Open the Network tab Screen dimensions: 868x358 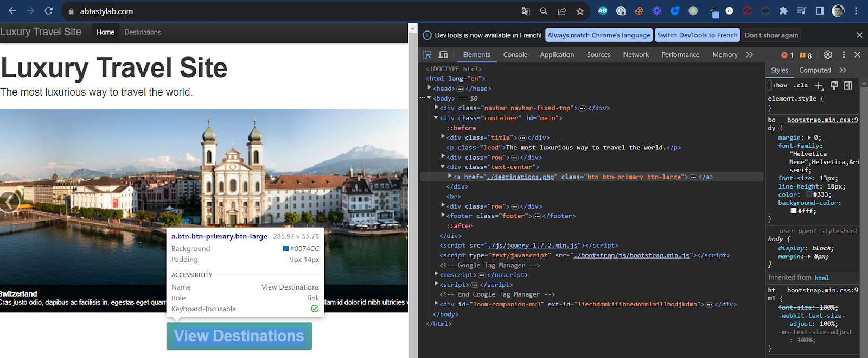[636, 55]
